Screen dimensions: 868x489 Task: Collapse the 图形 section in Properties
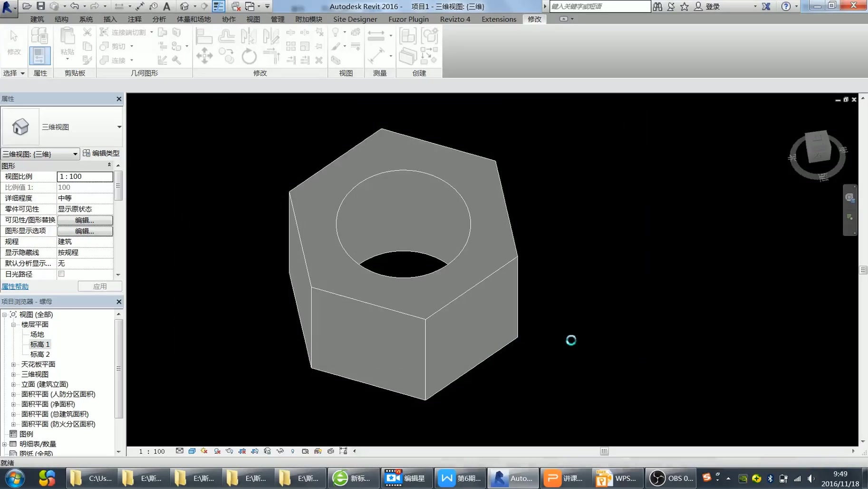[x=109, y=165]
